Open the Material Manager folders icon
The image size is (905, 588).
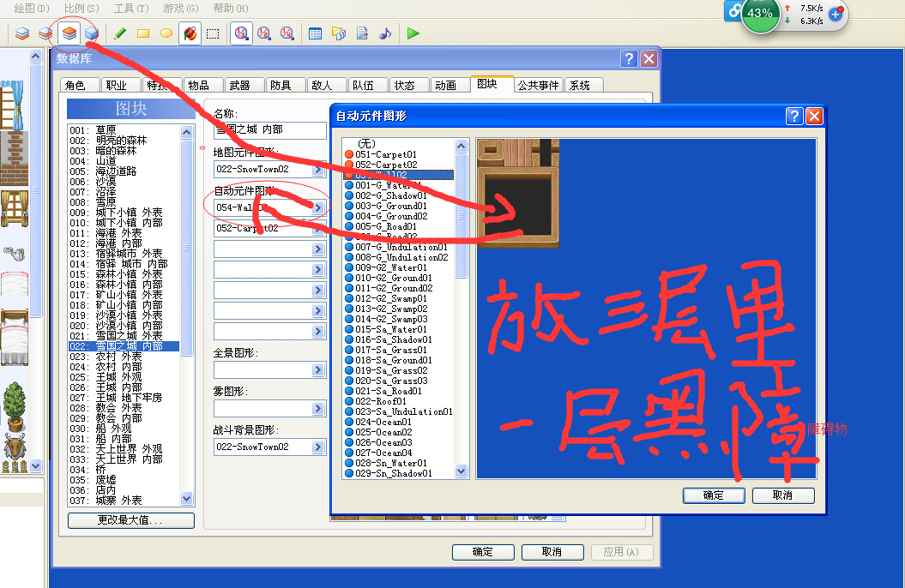[x=339, y=33]
